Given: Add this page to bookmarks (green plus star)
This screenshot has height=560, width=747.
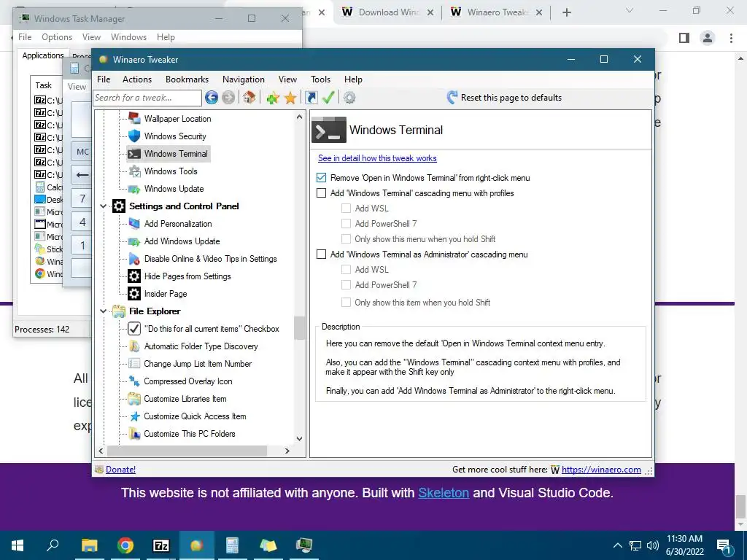Looking at the screenshot, I should click(273, 98).
